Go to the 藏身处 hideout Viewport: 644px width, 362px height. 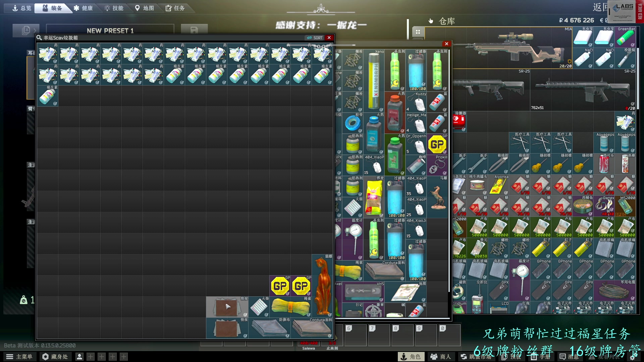tap(55, 357)
